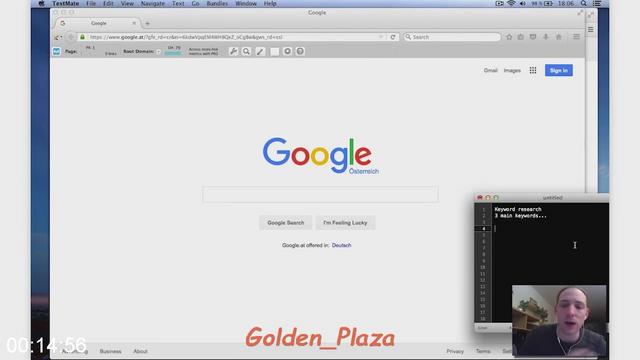Open the Business footer link
640x360 pixels.
point(111,351)
